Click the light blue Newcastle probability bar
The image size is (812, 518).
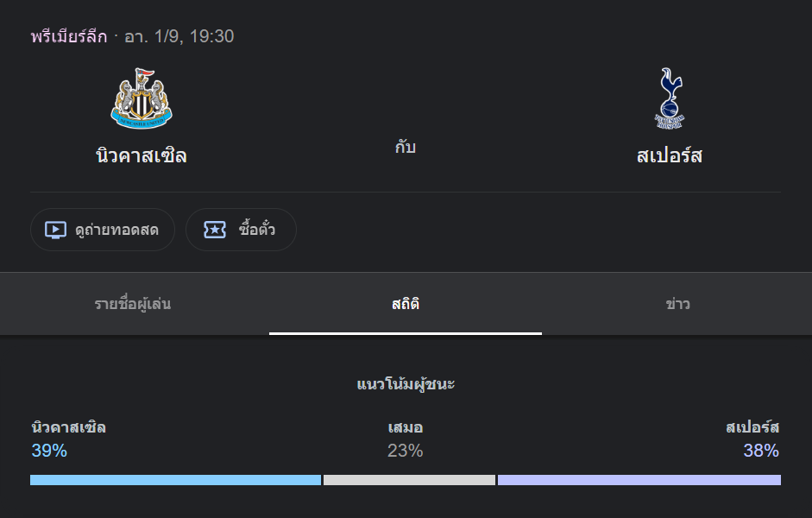click(x=175, y=480)
